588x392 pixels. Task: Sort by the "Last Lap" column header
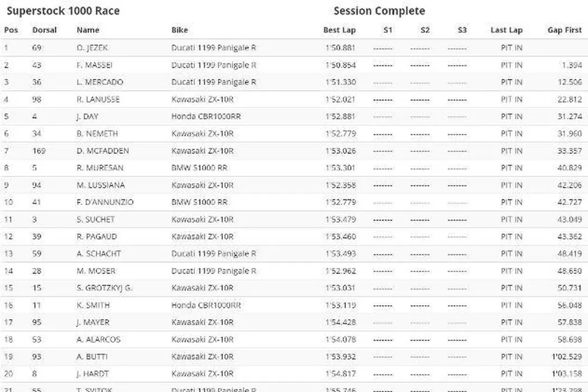point(506,30)
